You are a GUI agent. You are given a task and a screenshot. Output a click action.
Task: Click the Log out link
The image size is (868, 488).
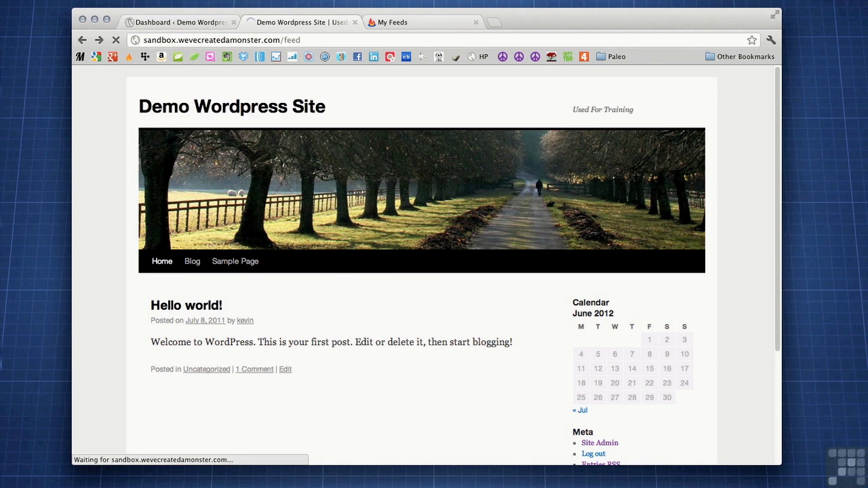click(593, 454)
